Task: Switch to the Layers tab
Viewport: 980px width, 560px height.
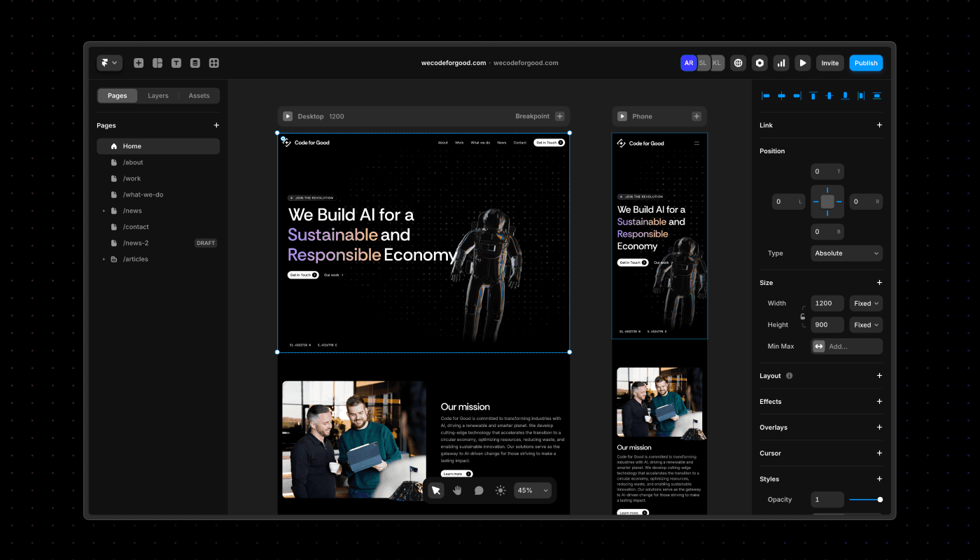Action: [158, 96]
